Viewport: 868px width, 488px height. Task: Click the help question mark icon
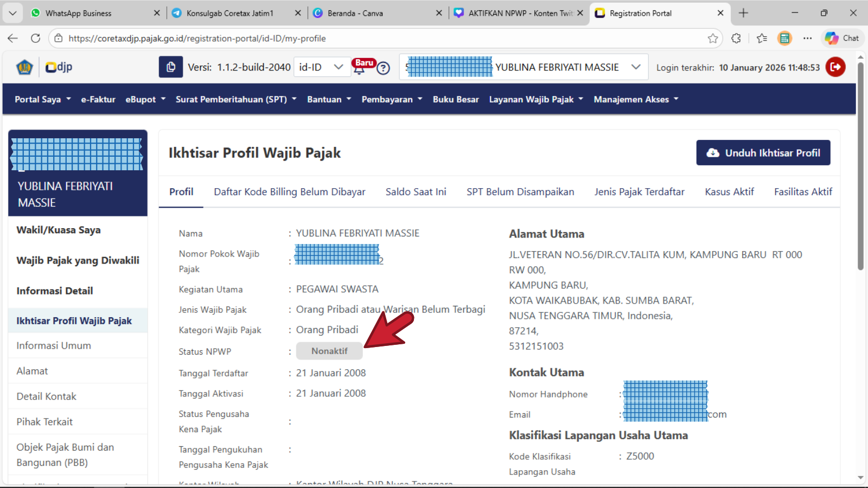[x=384, y=68]
